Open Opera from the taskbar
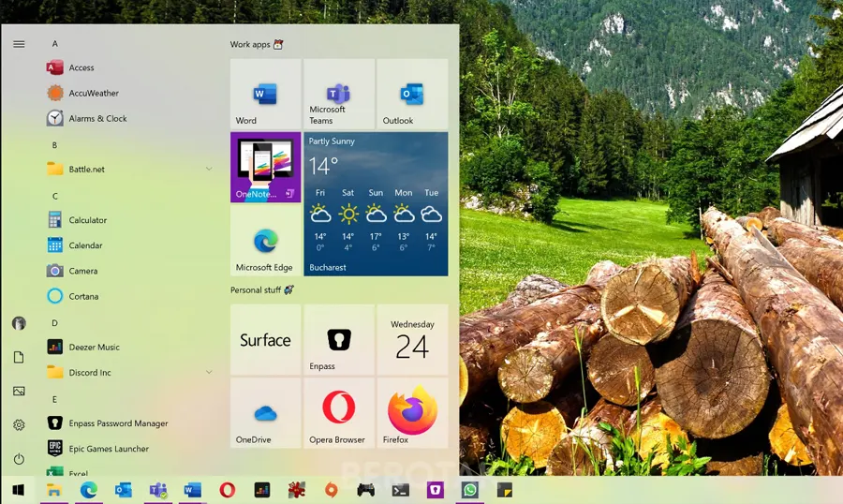This screenshot has height=504, width=843. [x=228, y=490]
